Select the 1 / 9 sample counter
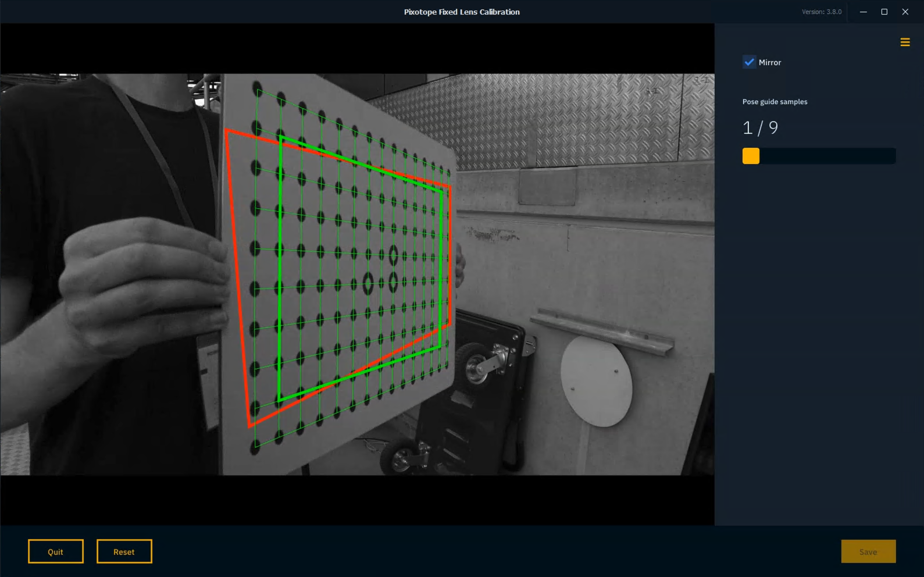 coord(760,128)
